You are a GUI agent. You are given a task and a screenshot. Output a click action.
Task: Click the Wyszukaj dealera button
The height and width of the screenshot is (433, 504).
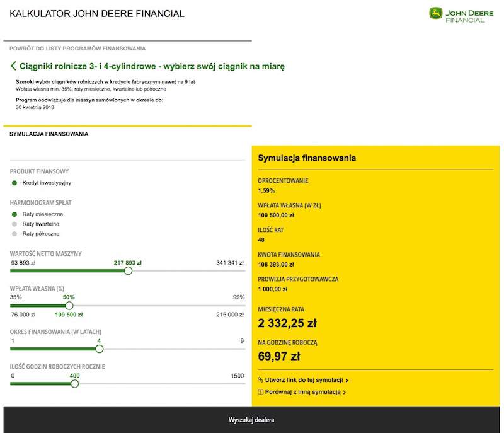coord(251,420)
